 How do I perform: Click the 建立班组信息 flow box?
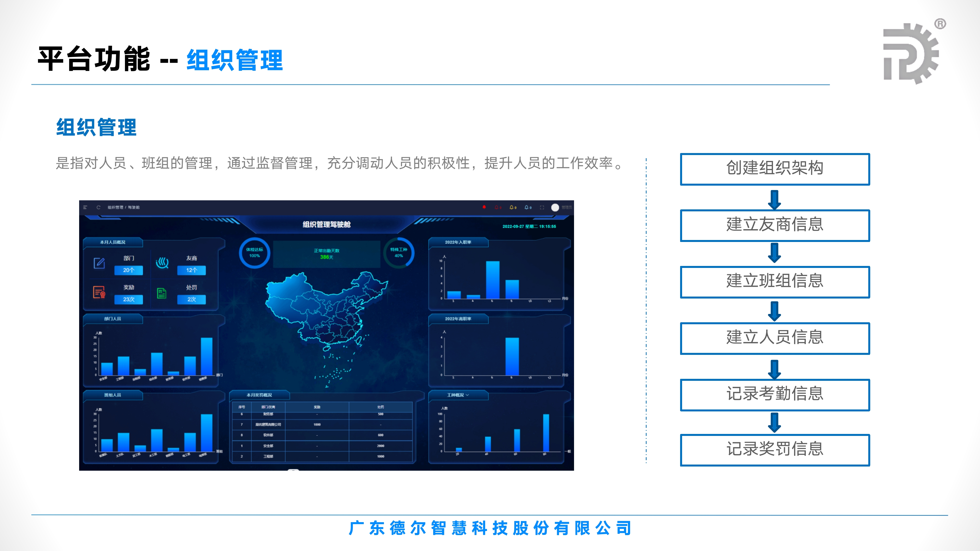pos(774,282)
